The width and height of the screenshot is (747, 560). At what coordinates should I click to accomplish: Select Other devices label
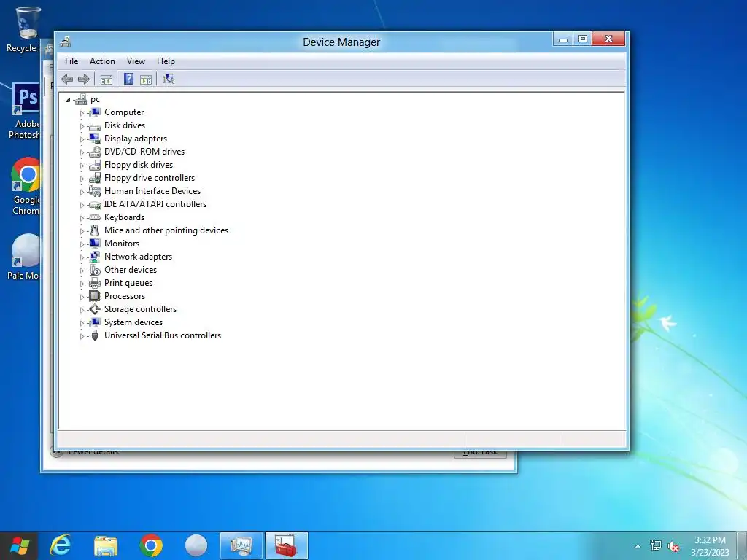click(x=131, y=270)
